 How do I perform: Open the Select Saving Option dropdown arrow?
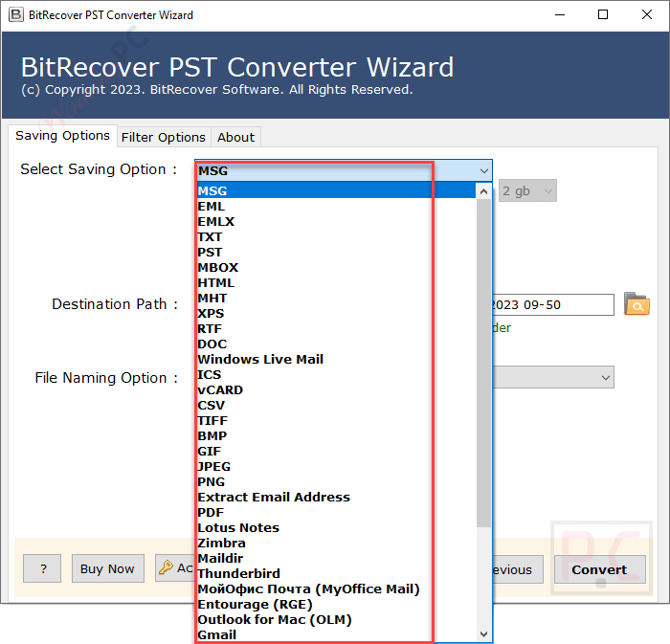pyautogui.click(x=483, y=171)
